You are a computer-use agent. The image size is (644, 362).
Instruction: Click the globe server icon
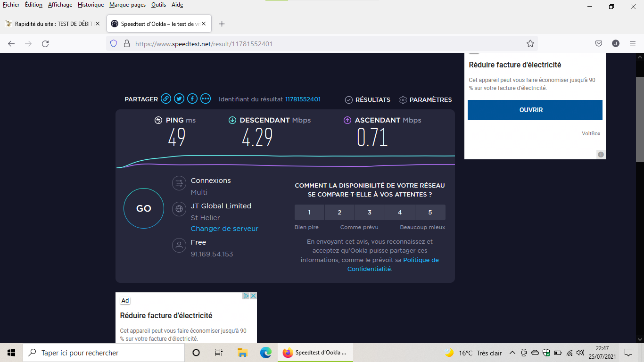[179, 209]
